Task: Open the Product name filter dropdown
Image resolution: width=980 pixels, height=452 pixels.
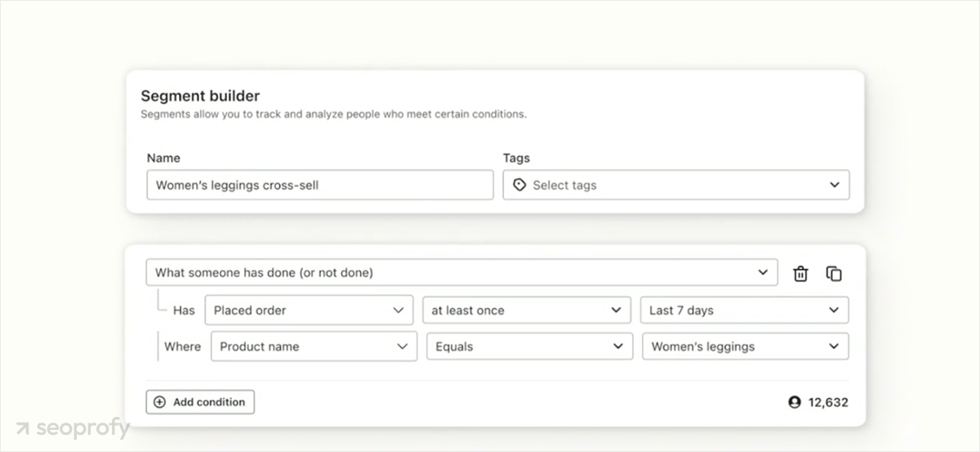Action: (314, 347)
